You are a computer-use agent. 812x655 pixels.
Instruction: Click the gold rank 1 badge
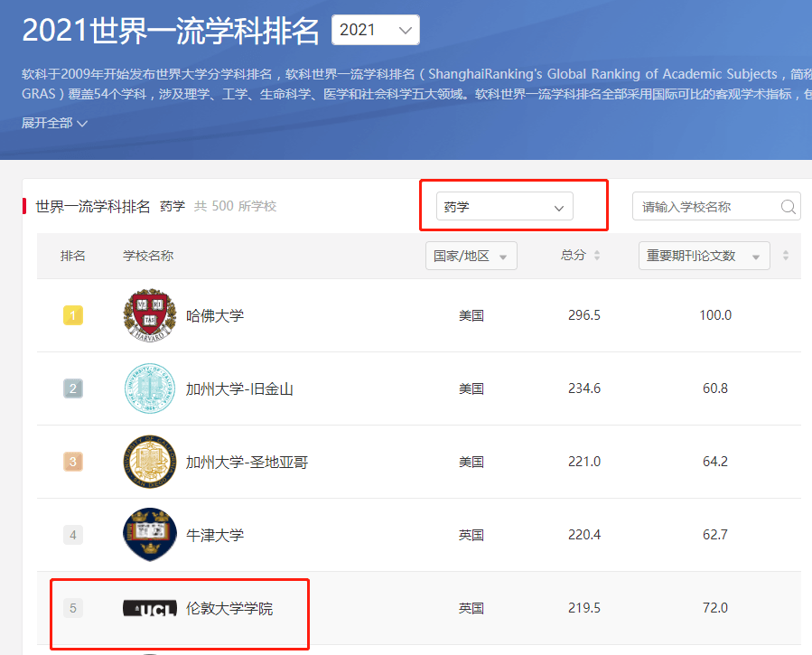tap(73, 315)
